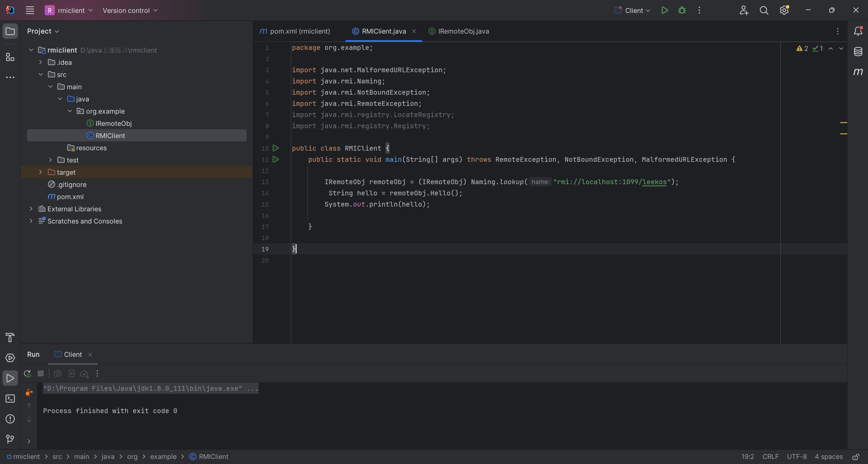Close the RMIClient.java tab
868x464 pixels.
(414, 31)
